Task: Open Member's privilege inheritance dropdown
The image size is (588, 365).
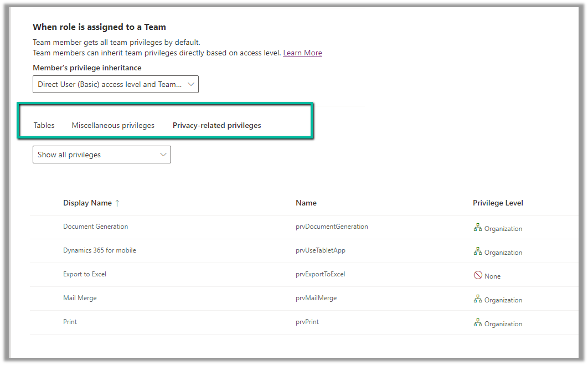Action: click(115, 84)
